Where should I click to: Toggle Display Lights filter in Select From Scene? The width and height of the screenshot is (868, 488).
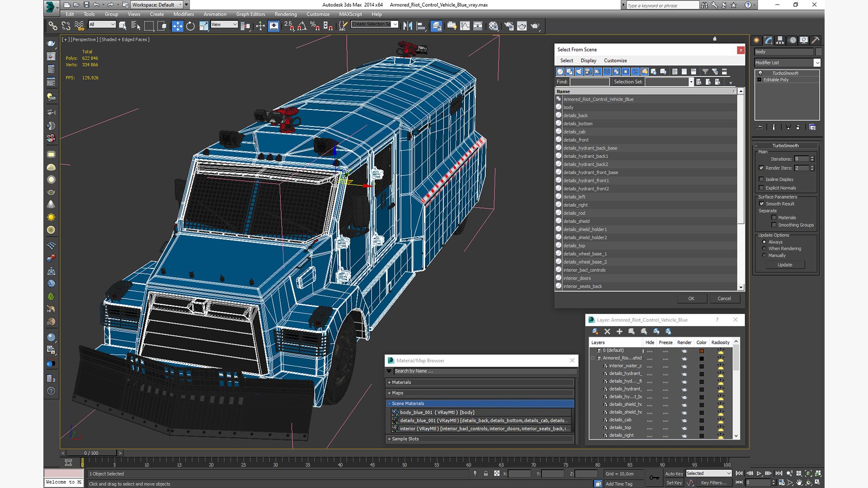[x=579, y=72]
